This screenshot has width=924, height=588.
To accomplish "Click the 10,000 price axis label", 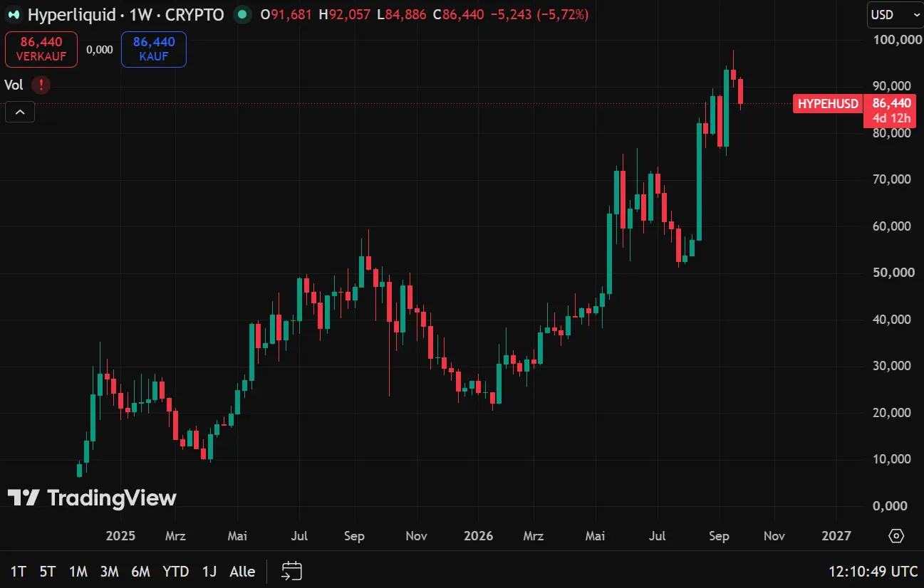I will tap(891, 459).
